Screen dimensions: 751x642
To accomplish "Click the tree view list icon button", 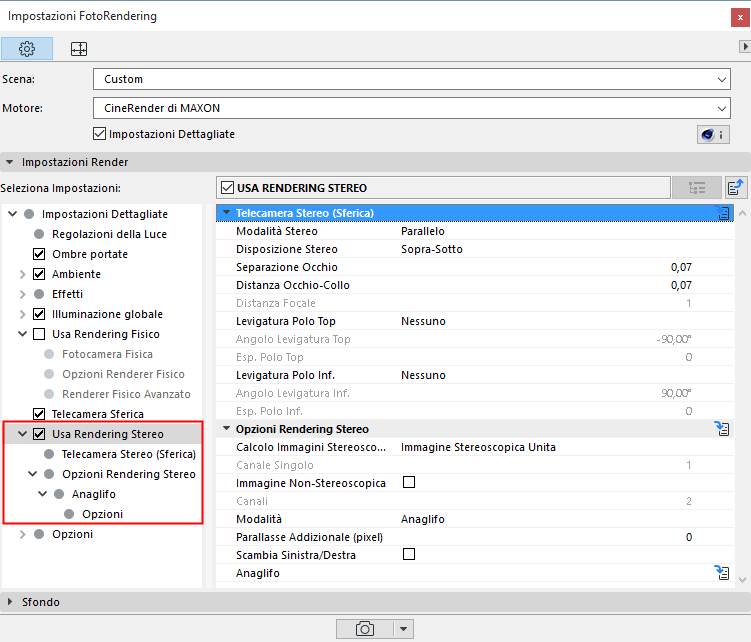I will [x=697, y=188].
